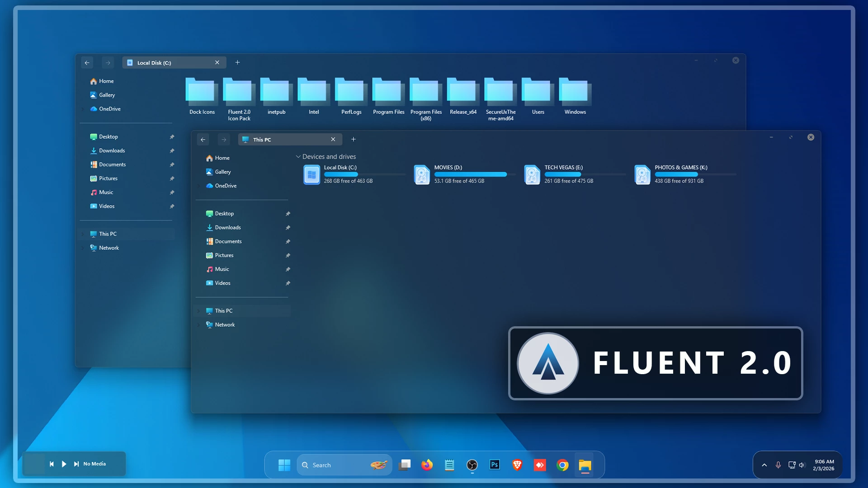This screenshot has height=488, width=868.
Task: Go back in the This PC window
Action: [203, 140]
